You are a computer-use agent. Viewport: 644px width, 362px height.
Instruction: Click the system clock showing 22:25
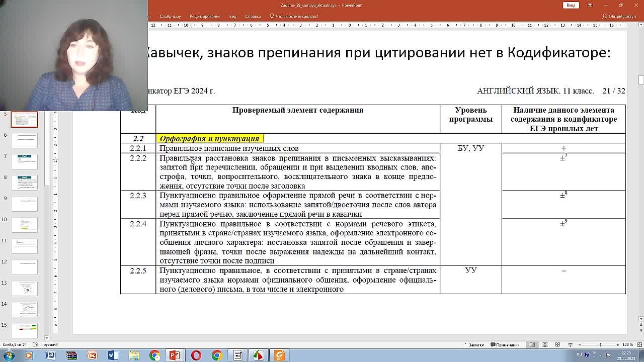tap(625, 355)
